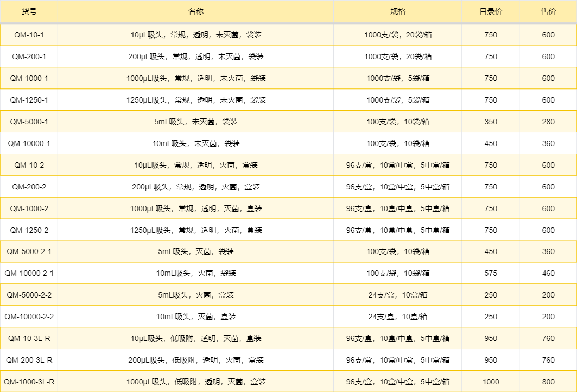Click spec 24支/盒，10盒/箱 in QM-5000-2-2 row

398,295
